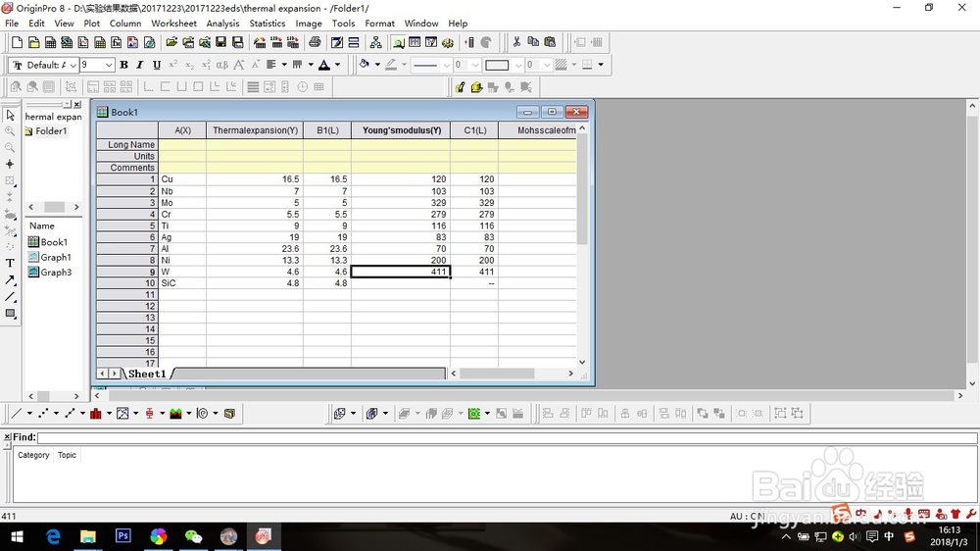
Task: Click the Copy icon in the toolbar
Action: pos(533,42)
